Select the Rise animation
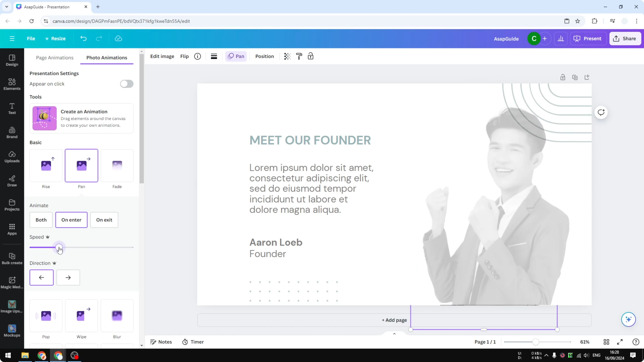This screenshot has width=644, height=362. click(x=46, y=166)
